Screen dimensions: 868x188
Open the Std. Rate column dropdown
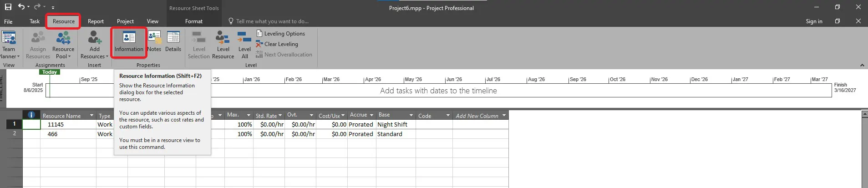(x=280, y=116)
